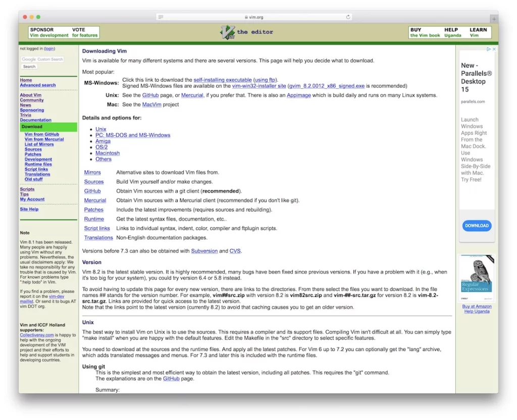Open Scripts in the sidebar

(27, 189)
